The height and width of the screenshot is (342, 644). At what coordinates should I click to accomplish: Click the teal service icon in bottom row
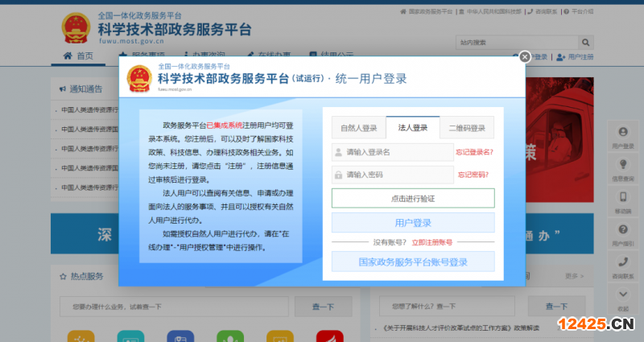pos(130,336)
